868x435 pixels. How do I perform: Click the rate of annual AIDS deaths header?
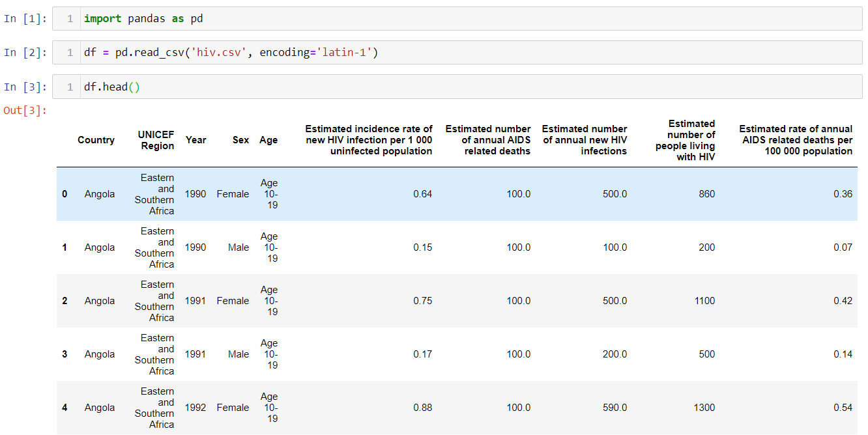coord(796,140)
